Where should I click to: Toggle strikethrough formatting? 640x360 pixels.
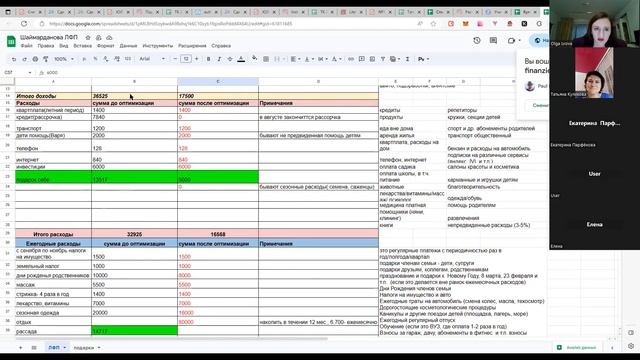tap(230, 59)
